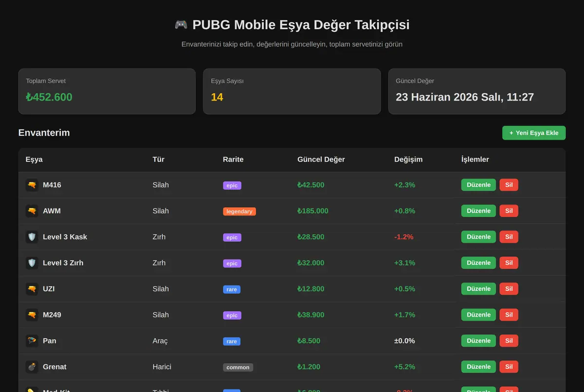
Task: Delete the UZI row
Action: click(509, 289)
